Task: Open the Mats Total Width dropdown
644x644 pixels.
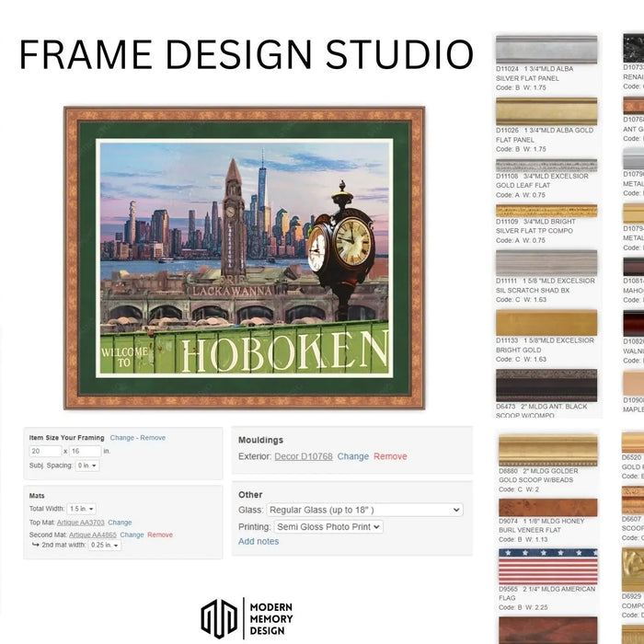Action: coord(81,509)
